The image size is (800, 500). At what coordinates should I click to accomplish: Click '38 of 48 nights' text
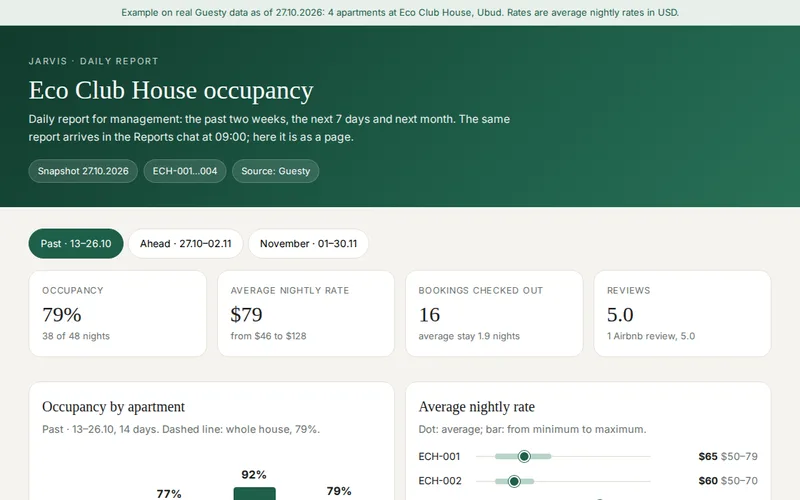click(x=76, y=336)
